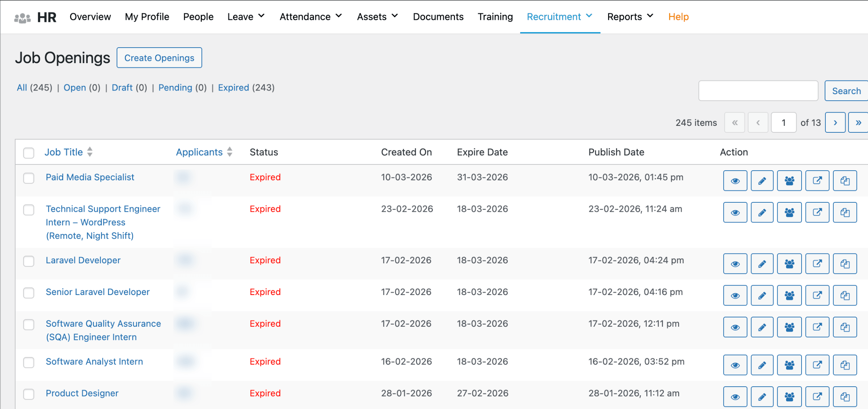Click the eye view icon for Paid Media Specialist
The width and height of the screenshot is (868, 409).
(x=735, y=181)
